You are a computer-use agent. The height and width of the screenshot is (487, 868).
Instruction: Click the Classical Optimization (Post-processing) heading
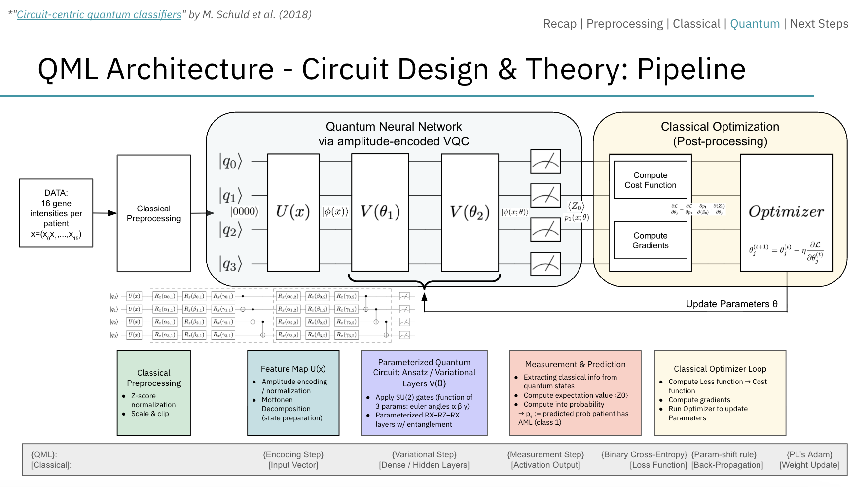click(720, 134)
